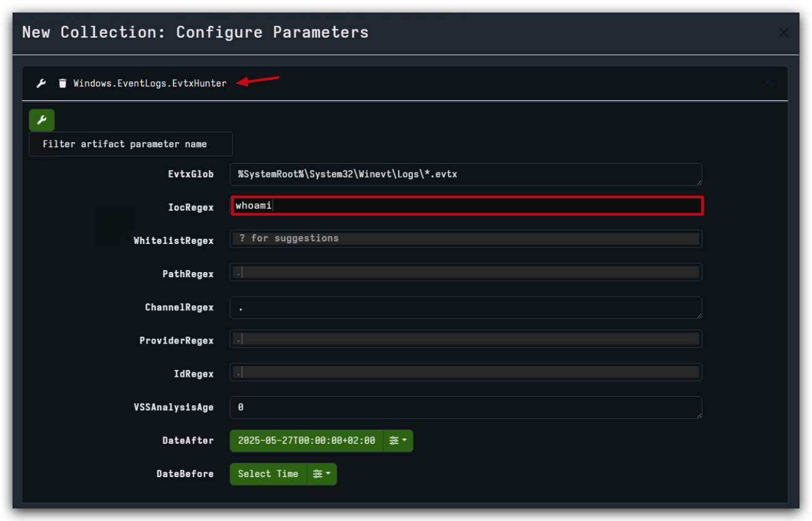Close the Configure Parameters dialog

783,33
